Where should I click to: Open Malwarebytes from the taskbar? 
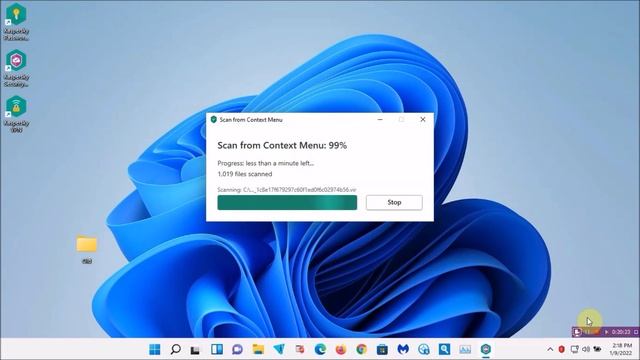(x=403, y=349)
